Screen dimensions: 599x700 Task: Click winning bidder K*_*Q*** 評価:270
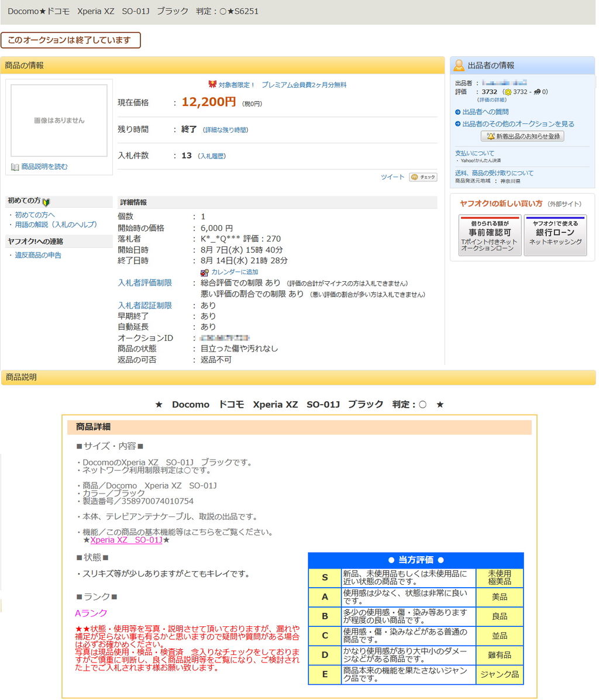pos(240,239)
